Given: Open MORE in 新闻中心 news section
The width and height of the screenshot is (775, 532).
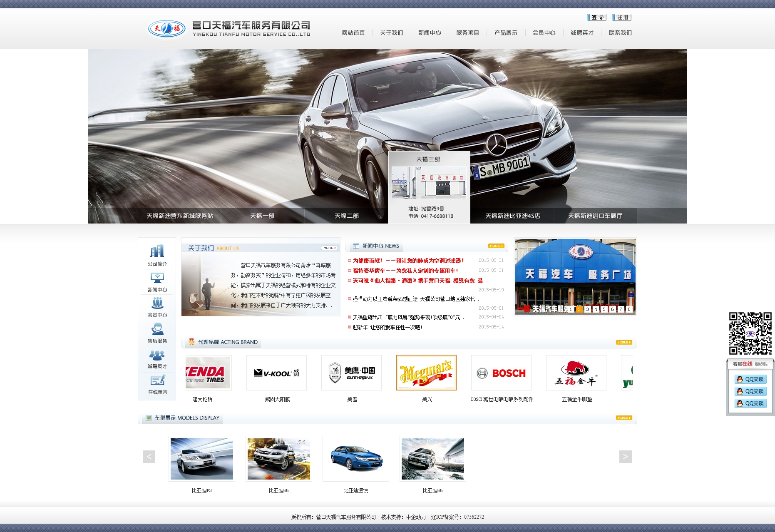Looking at the screenshot, I should (x=496, y=246).
